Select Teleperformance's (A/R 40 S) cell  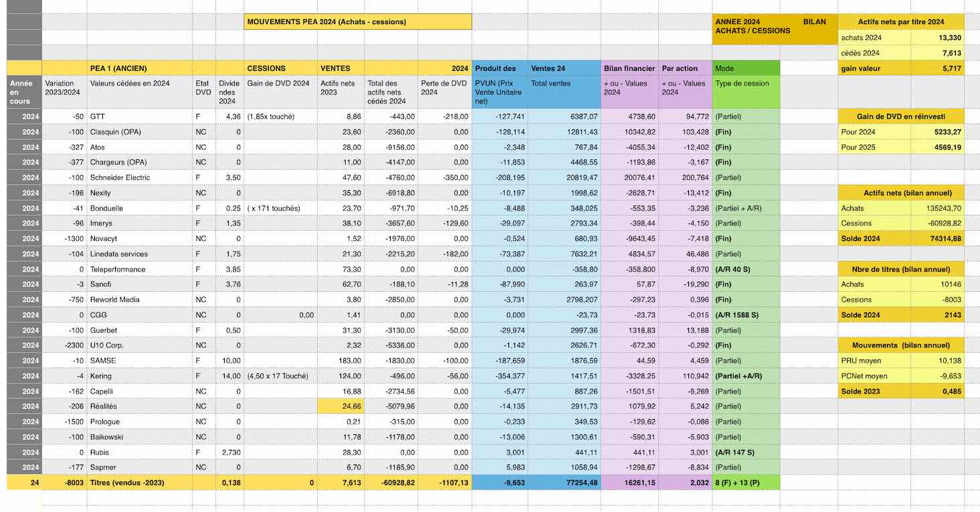[745, 269]
